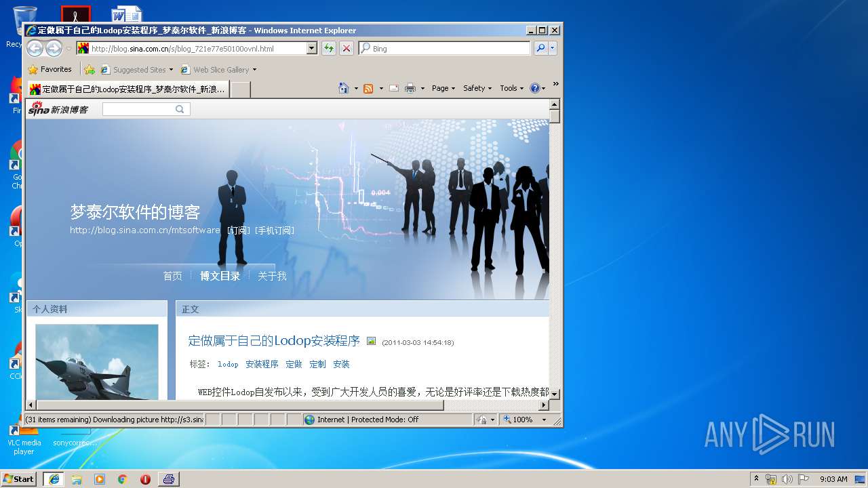Open the Page menu
Screen dimensions: 868x488
pyautogui.click(x=443, y=88)
